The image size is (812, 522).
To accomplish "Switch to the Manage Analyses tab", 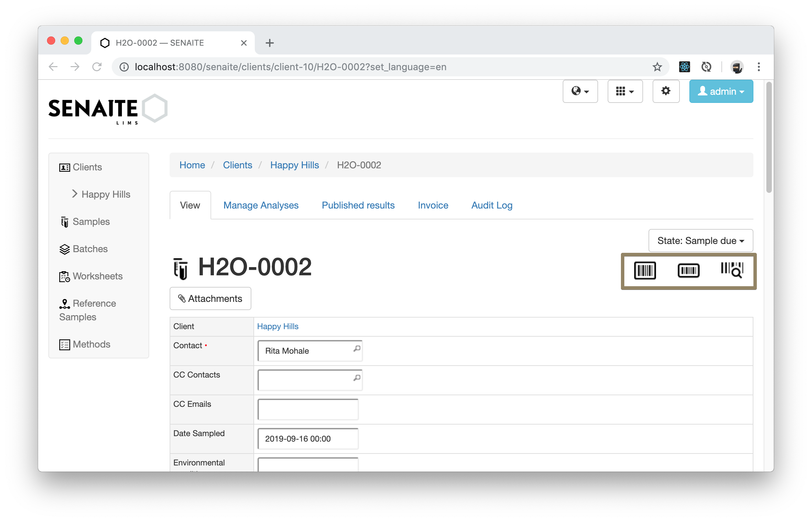I will tap(261, 205).
